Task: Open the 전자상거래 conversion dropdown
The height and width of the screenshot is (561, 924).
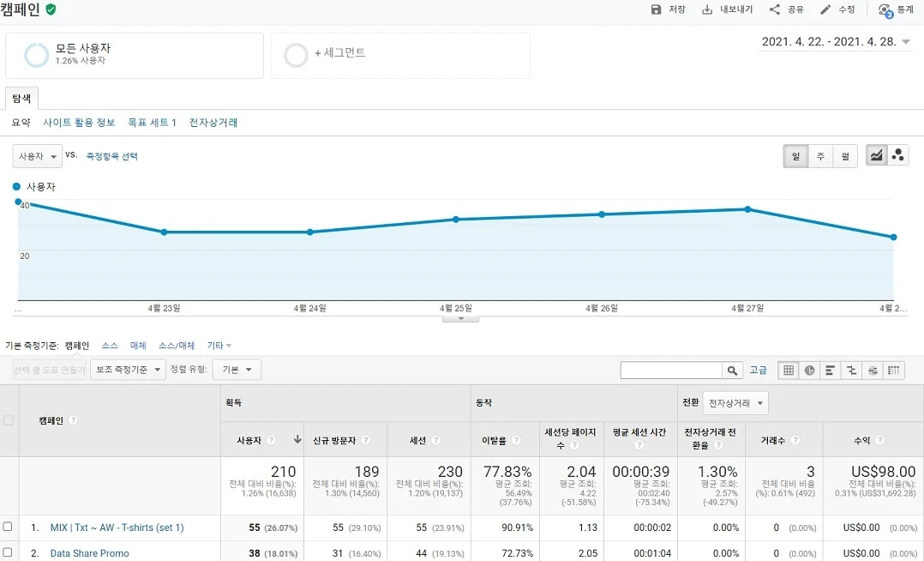Action: 735,403
